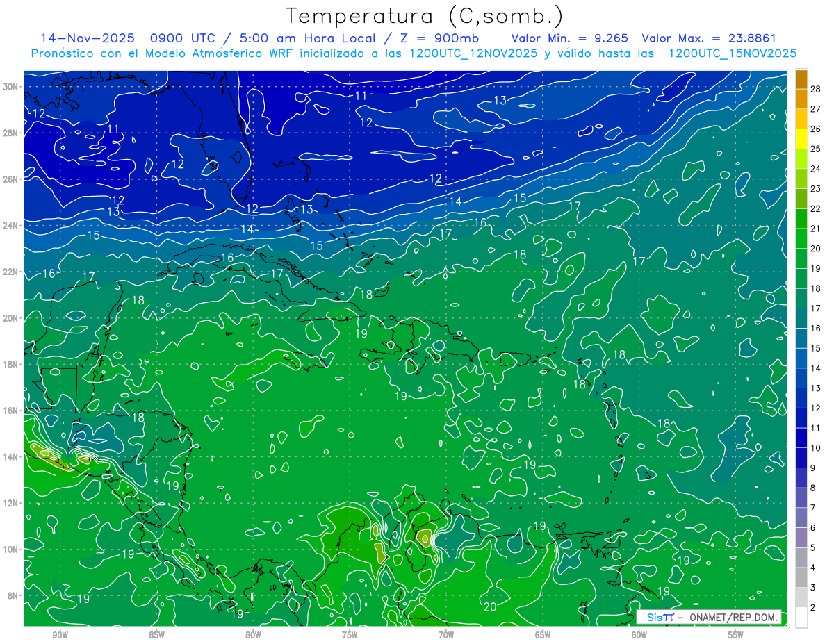Click the color scale label "6"
Screen dimensions: 834x644
point(813,528)
